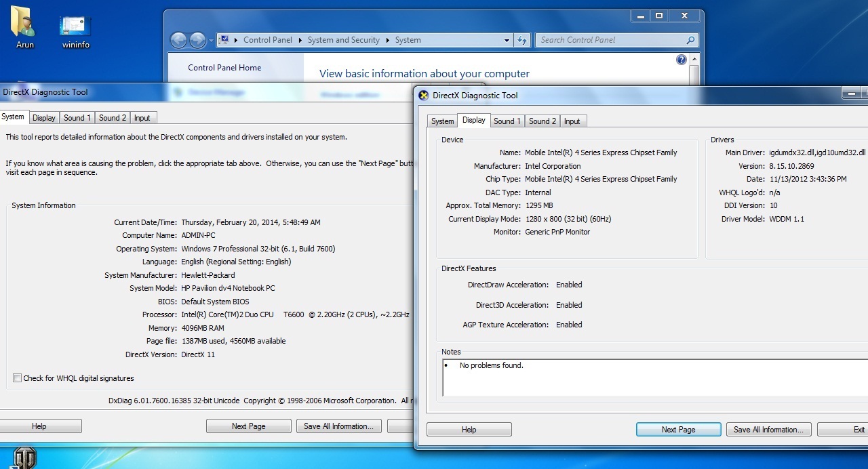Toggle Check for WHQL digital signatures
868x469 pixels.
(x=18, y=378)
